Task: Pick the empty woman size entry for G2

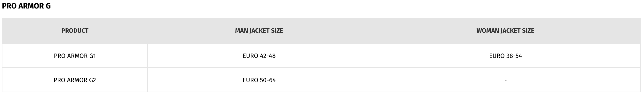Action: tap(505, 80)
